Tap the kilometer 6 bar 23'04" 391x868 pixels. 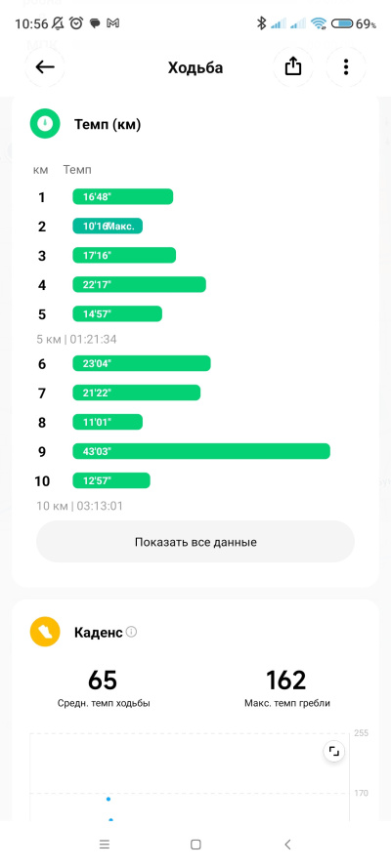tap(142, 363)
